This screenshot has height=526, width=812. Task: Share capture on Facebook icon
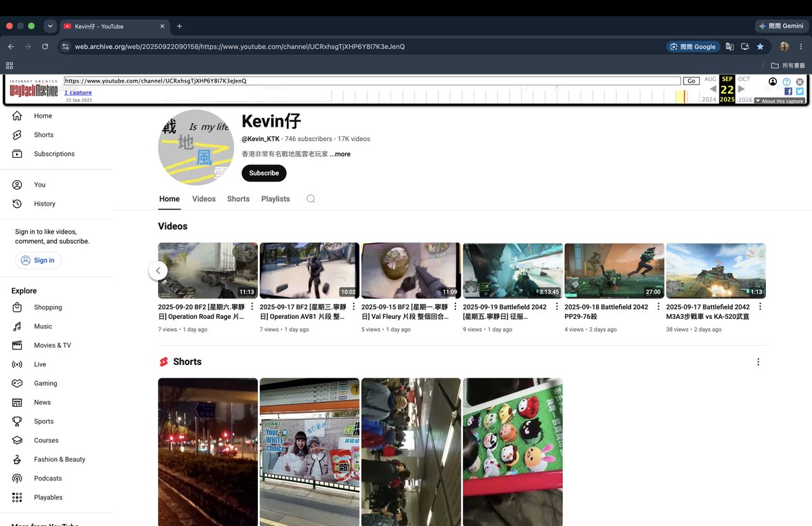pyautogui.click(x=788, y=91)
